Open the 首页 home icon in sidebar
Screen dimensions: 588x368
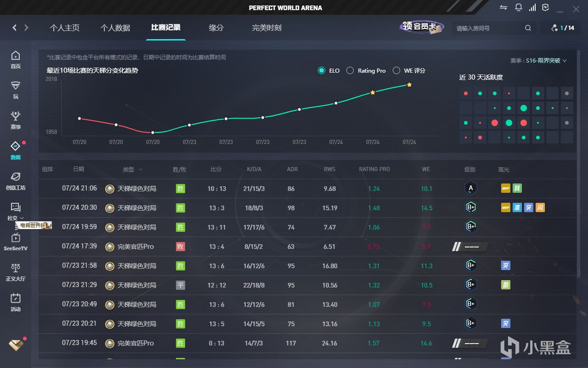pyautogui.click(x=16, y=59)
